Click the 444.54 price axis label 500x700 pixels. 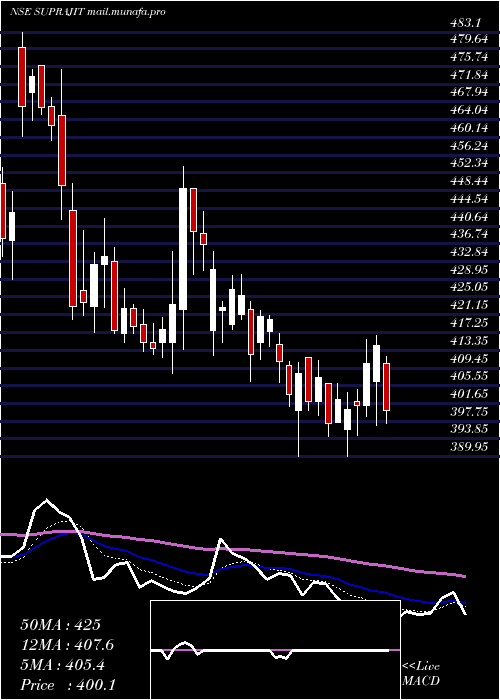point(468,199)
